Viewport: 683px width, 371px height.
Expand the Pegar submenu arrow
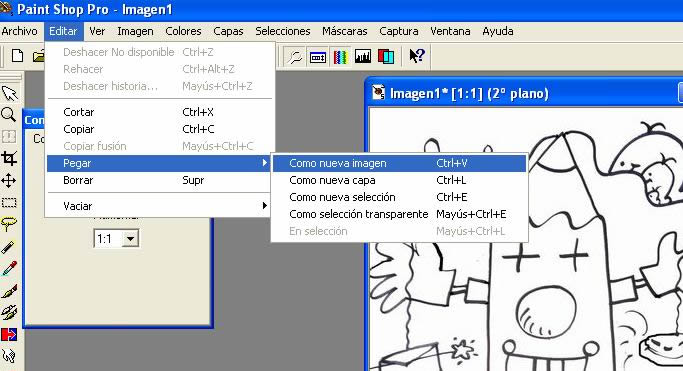point(264,163)
